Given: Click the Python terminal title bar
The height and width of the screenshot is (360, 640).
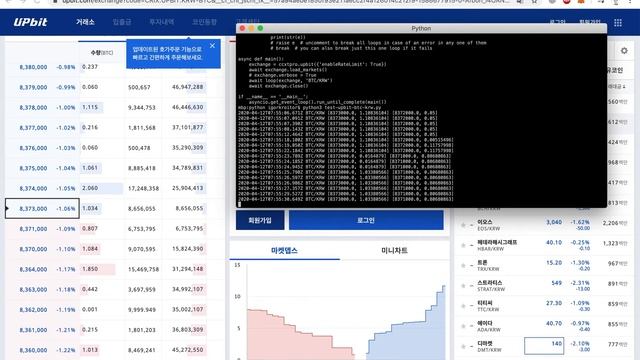Looking at the screenshot, I should tap(421, 28).
